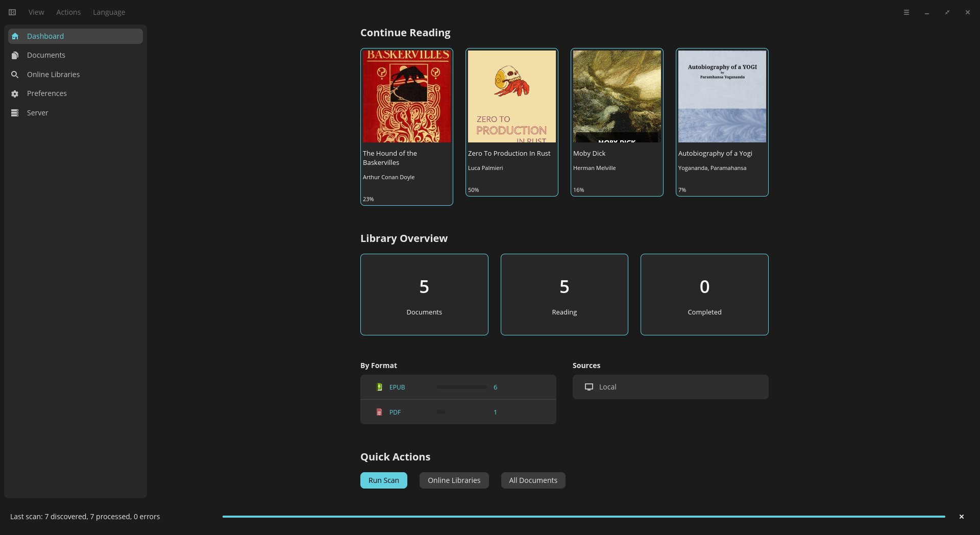980x535 pixels.
Task: Click the Local source monitor icon
Action: pos(589,387)
